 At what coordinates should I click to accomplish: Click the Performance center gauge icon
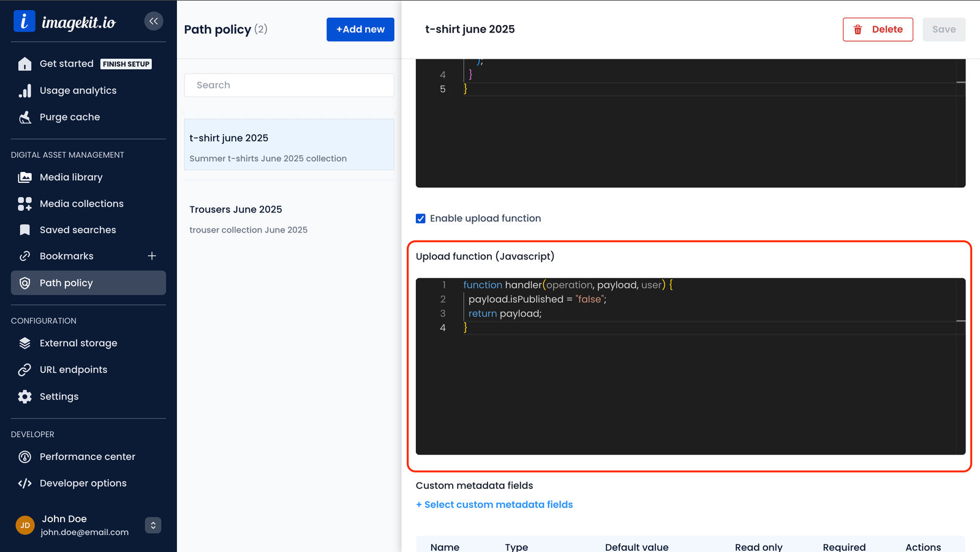pos(24,457)
